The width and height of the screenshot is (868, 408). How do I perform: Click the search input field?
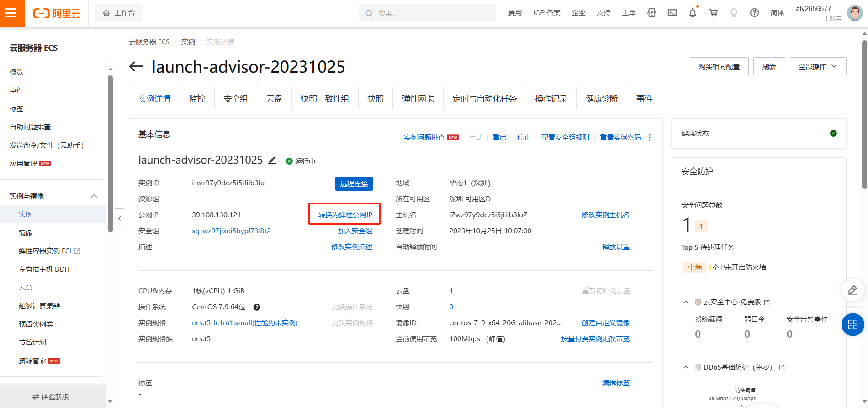coord(427,13)
